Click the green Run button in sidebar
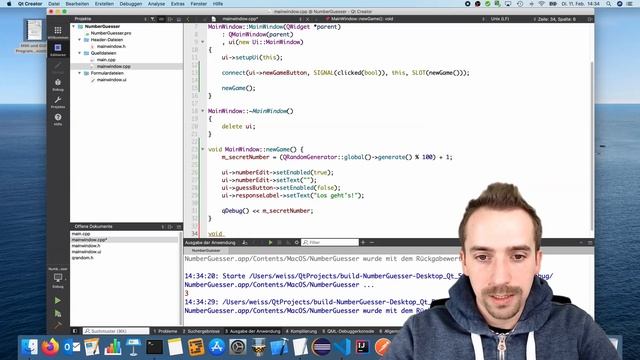This screenshot has height=360, width=640. pyautogui.click(x=58, y=300)
